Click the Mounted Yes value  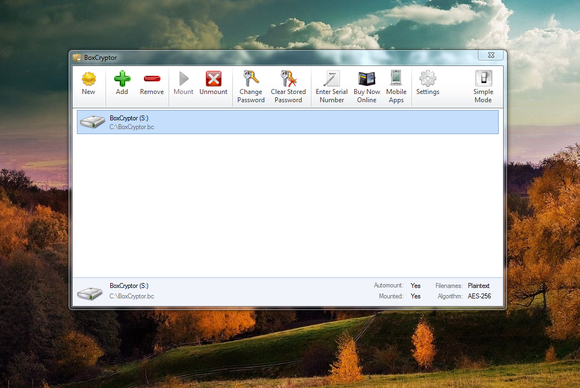415,296
